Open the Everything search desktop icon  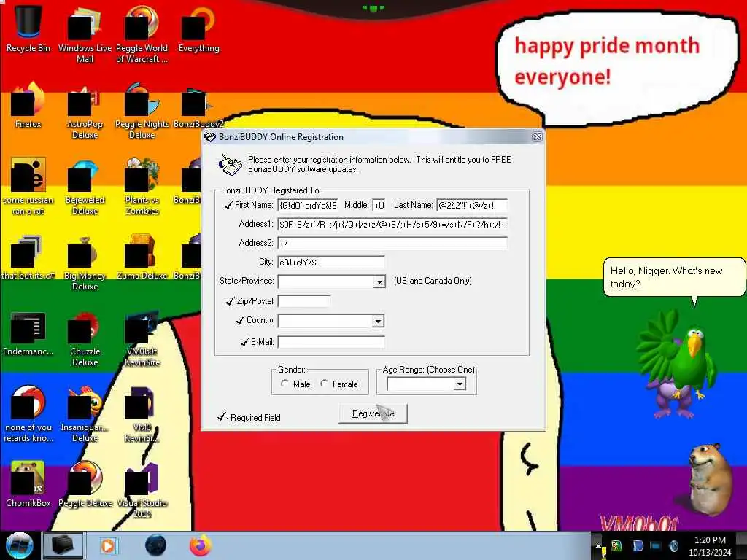[x=198, y=28]
